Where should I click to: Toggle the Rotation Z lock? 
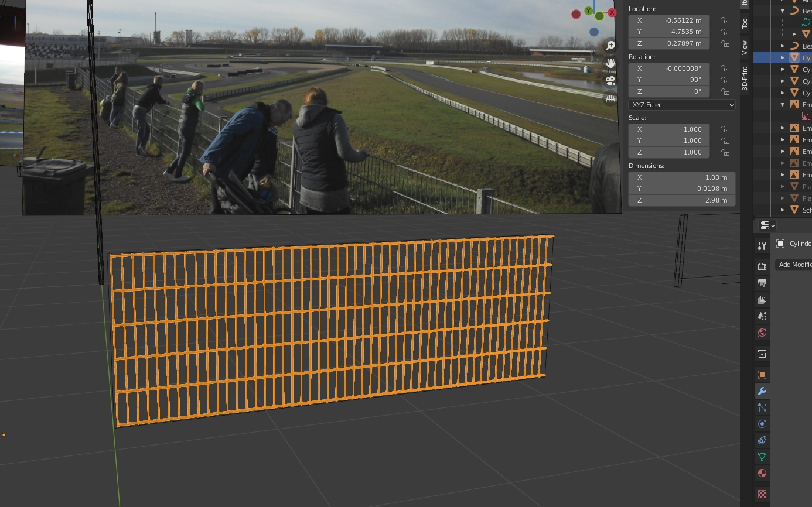coord(725,92)
